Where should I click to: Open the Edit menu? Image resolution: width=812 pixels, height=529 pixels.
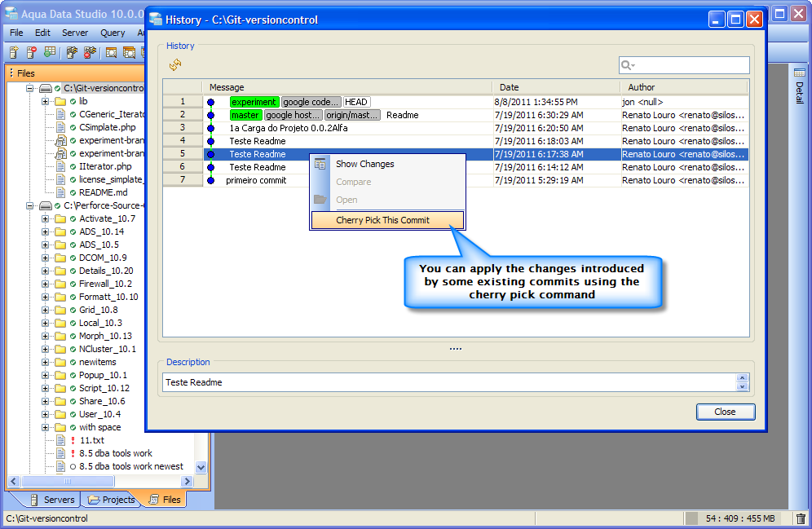click(x=42, y=33)
